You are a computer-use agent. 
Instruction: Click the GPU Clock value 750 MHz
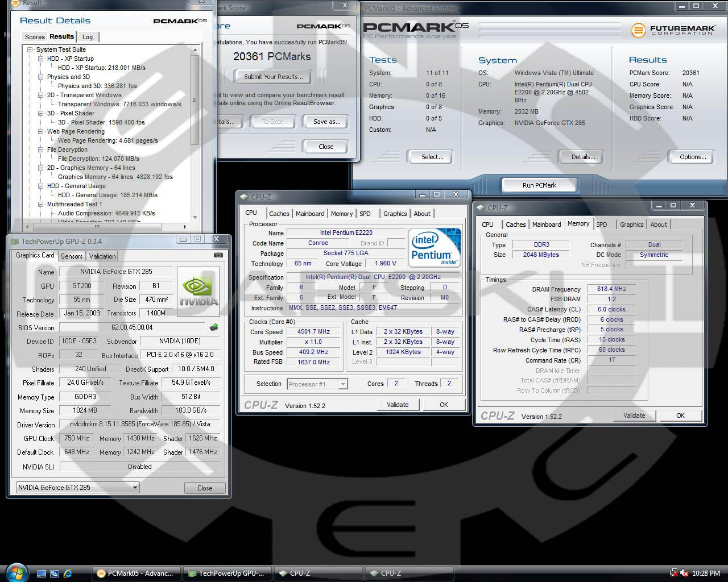(x=76, y=438)
